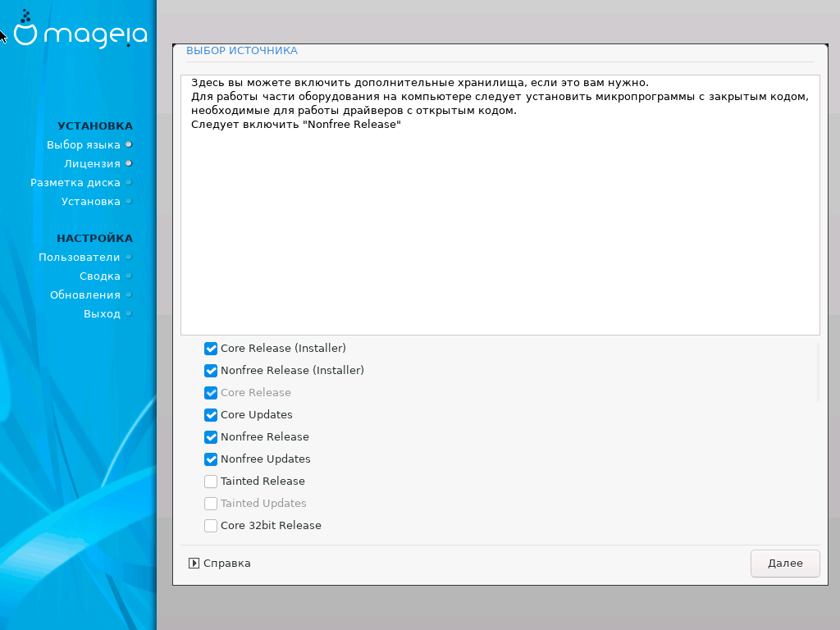The image size is (840, 630).
Task: Click the Лицензия step label
Action: [92, 163]
